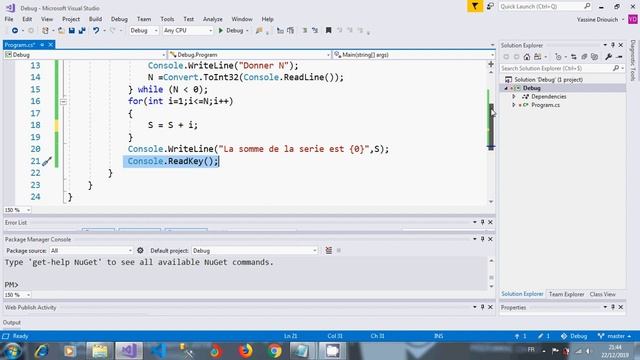Open the Any CPU platform dropdown

click(188, 31)
